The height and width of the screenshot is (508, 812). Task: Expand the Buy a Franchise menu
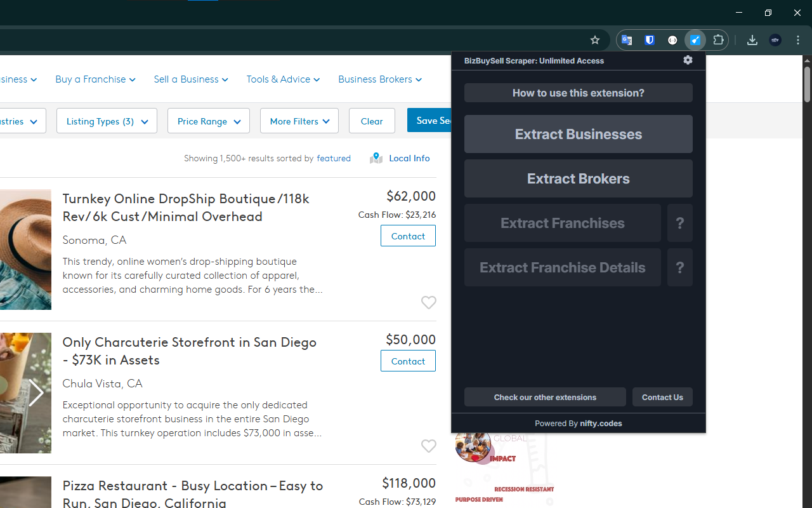(95, 79)
